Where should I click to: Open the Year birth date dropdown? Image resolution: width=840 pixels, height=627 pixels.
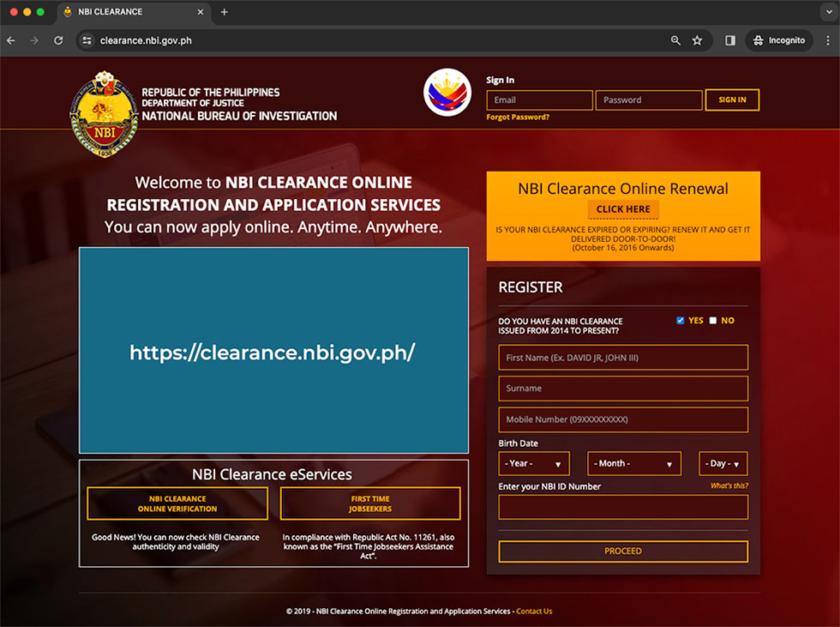(533, 463)
